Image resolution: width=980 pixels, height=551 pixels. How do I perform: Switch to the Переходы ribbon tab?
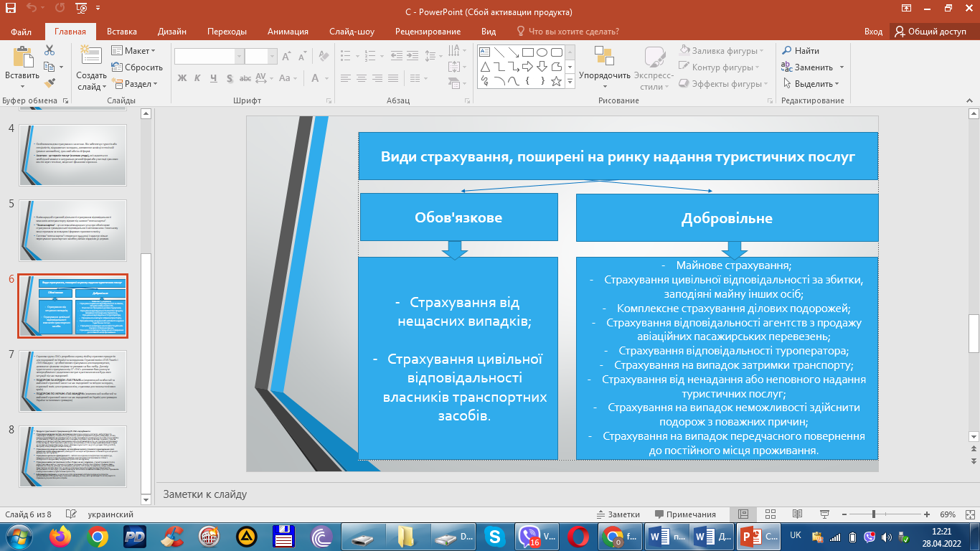pos(227,32)
